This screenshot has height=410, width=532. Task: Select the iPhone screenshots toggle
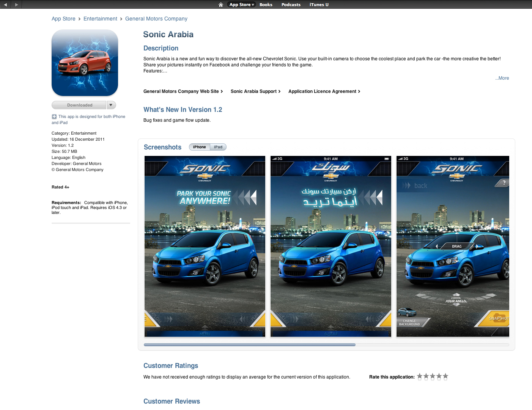199,147
